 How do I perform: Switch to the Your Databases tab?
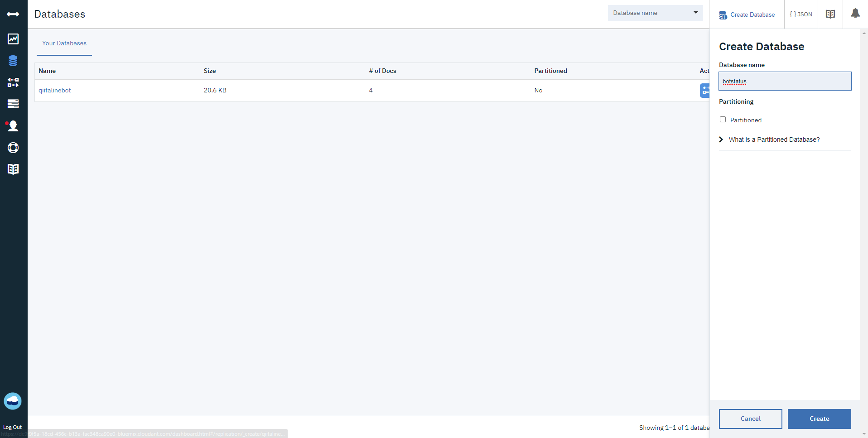(x=64, y=43)
